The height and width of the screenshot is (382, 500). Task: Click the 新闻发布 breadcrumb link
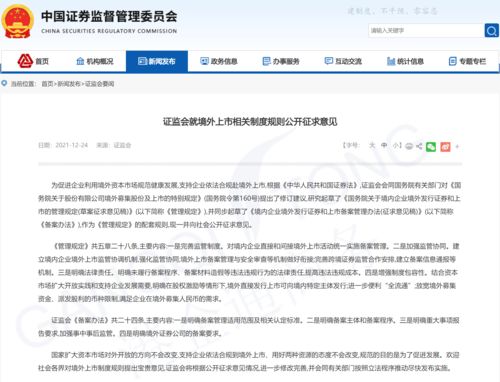pos(69,84)
